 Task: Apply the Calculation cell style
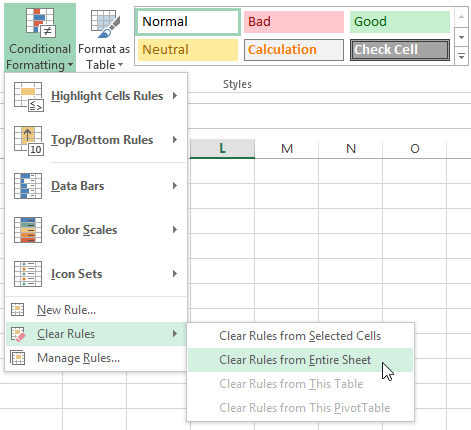(294, 50)
